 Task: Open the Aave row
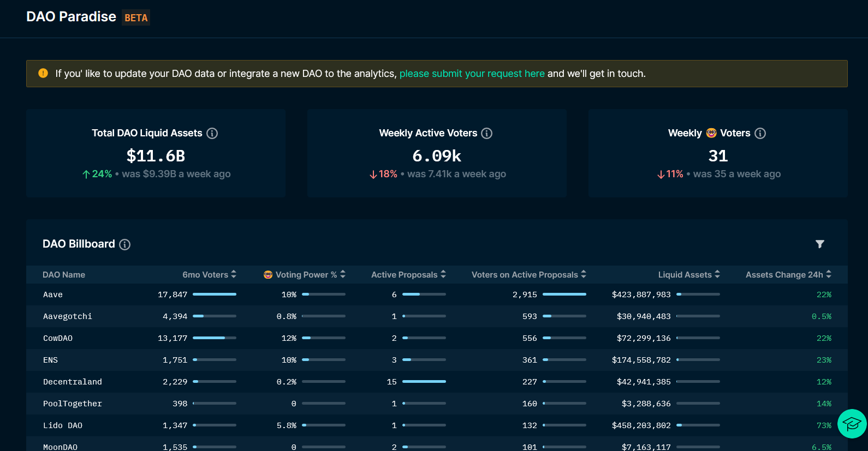437,294
